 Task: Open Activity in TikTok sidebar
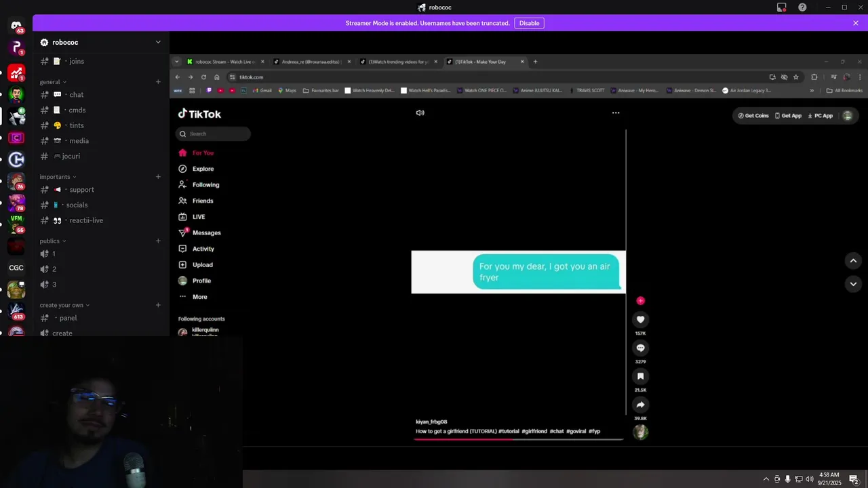203,249
